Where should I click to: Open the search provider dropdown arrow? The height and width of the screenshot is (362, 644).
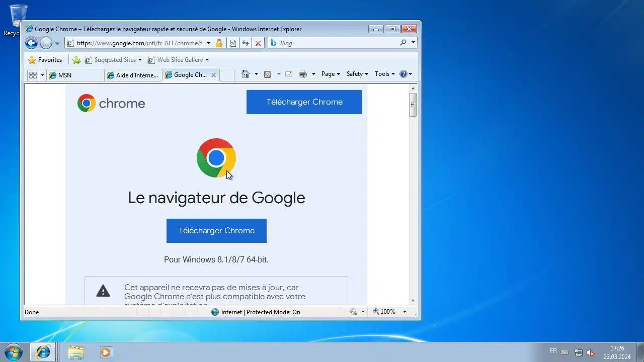click(414, 43)
